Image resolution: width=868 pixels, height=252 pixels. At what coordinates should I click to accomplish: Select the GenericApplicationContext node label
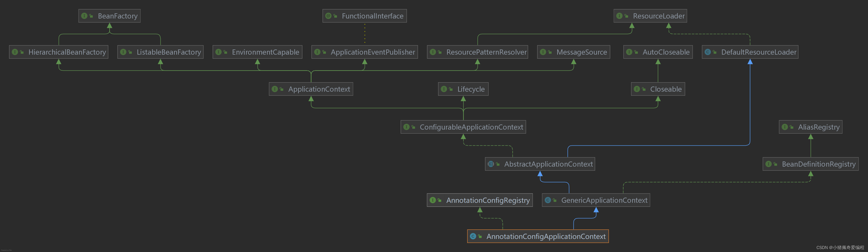[604, 200]
